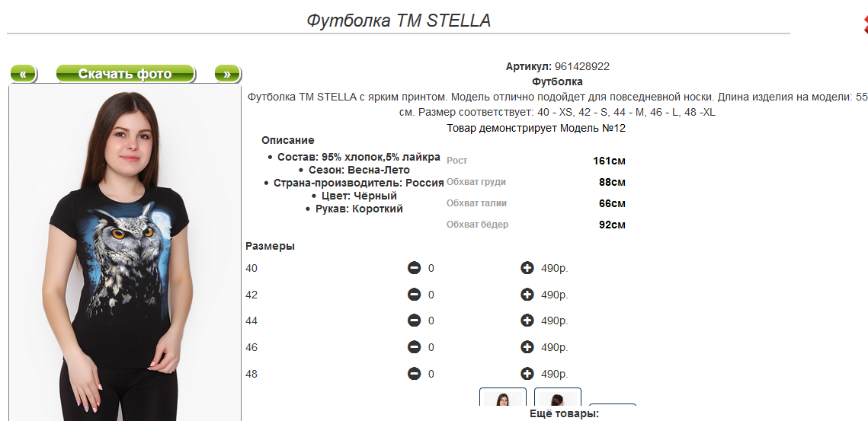Click the Сезон: Весна-Лето line

359,170
